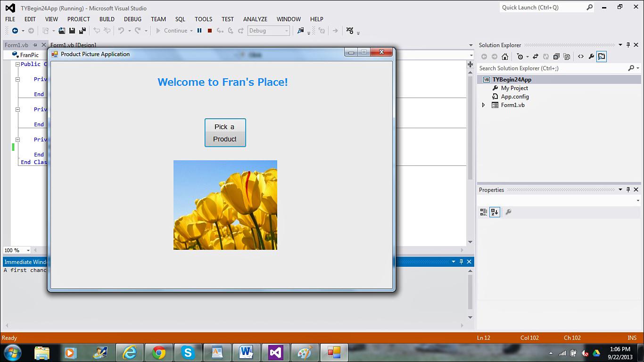Collapse All in Solution Explorer toolbar
Viewport: 644px width, 362px height.
[556, 57]
